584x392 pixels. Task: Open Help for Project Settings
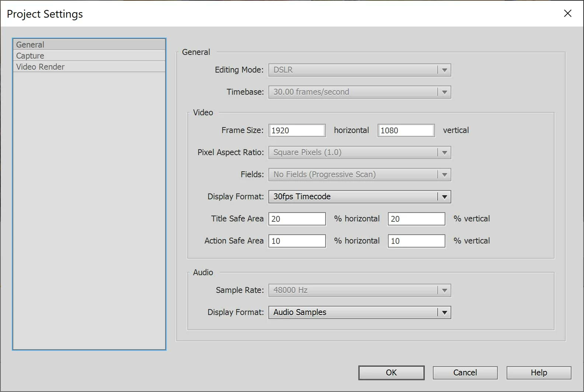coord(539,372)
